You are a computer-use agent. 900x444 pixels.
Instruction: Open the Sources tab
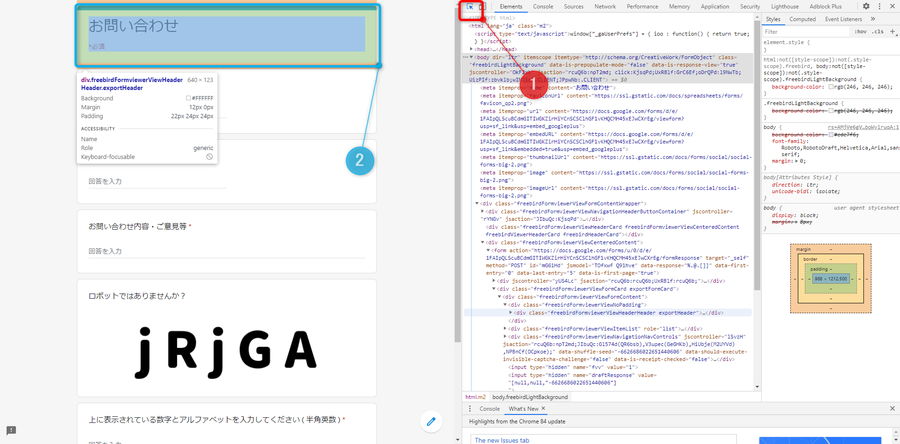(x=573, y=6)
